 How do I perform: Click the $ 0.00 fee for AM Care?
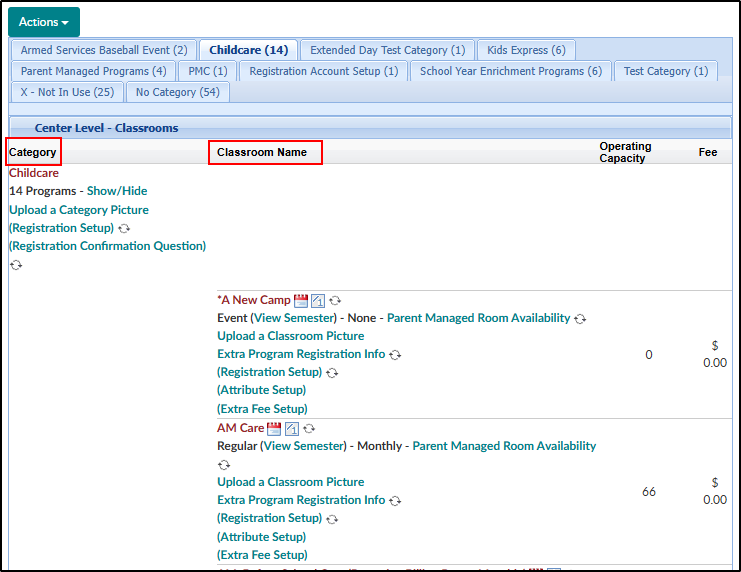pos(715,491)
